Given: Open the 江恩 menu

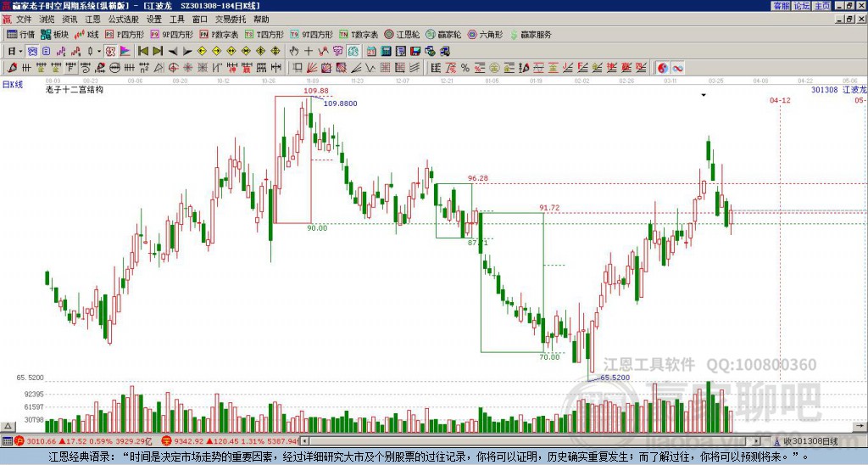Looking at the screenshot, I should click(x=92, y=20).
